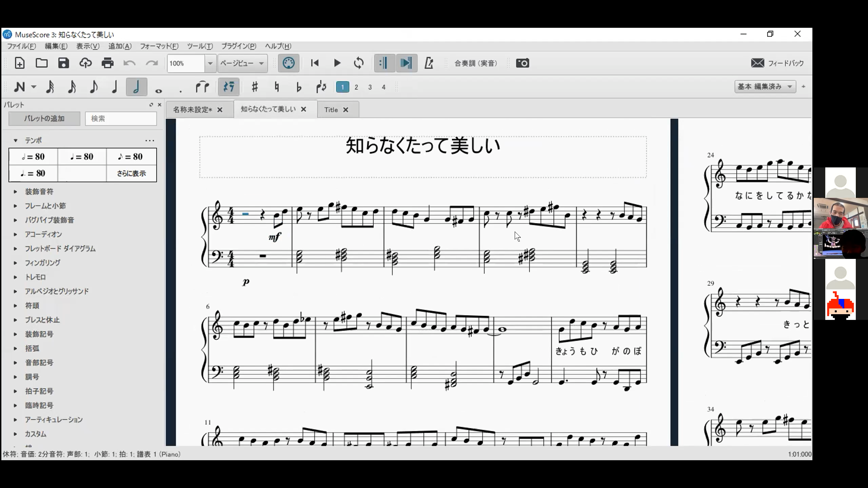
Task: Toggle loop playback
Action: (x=359, y=63)
